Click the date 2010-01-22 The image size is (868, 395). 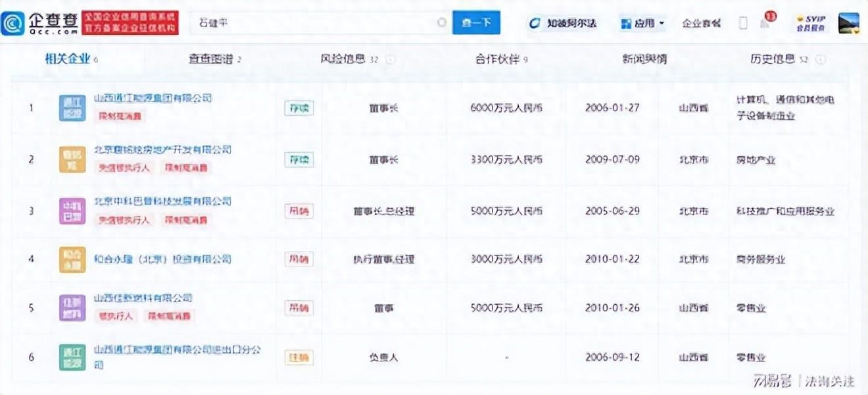[x=612, y=259]
